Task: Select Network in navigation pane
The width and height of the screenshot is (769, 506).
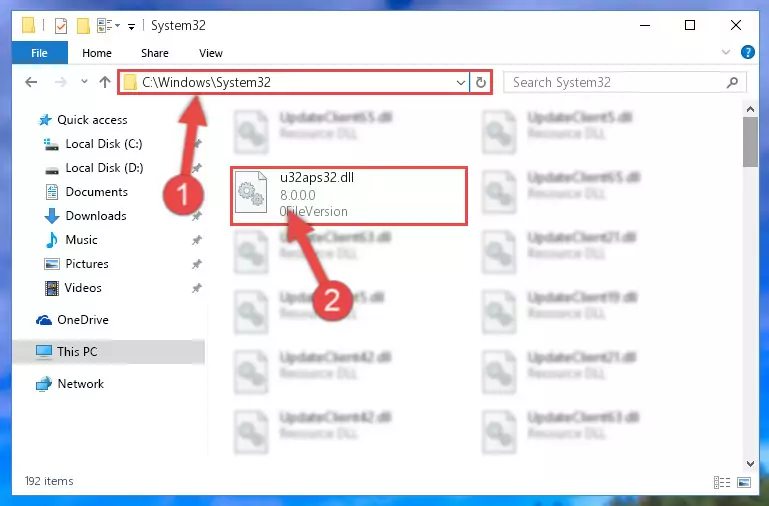Action: 80,383
